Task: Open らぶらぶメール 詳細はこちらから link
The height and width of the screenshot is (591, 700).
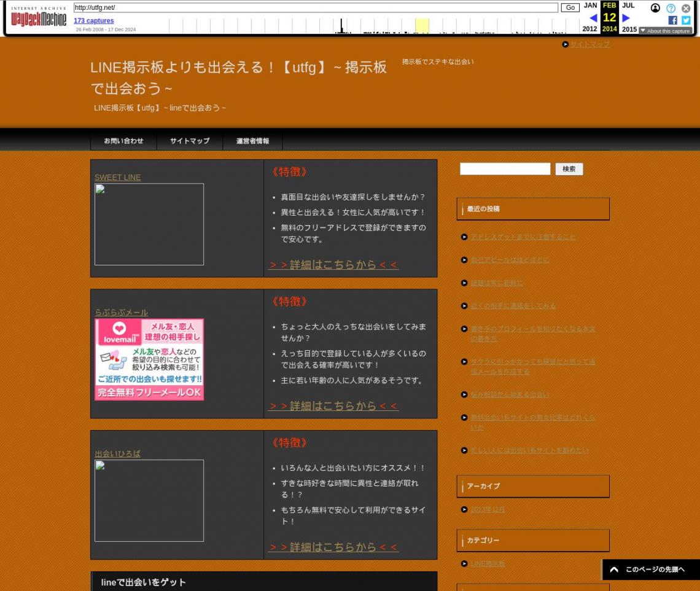Action: [333, 405]
